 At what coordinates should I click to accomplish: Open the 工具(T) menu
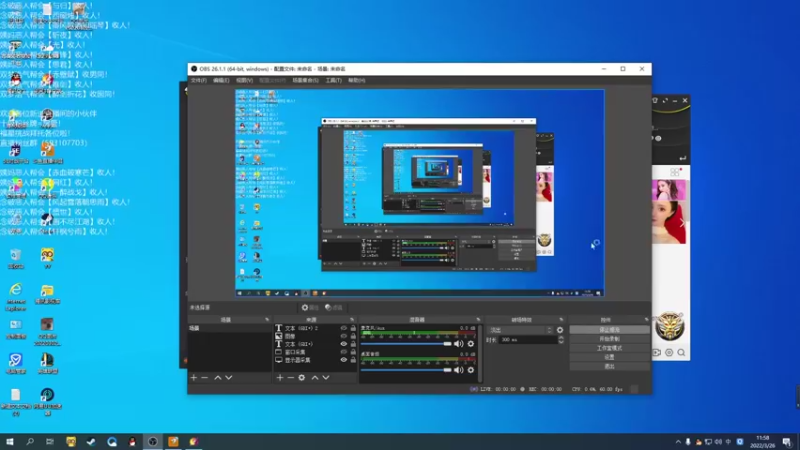pyautogui.click(x=334, y=81)
